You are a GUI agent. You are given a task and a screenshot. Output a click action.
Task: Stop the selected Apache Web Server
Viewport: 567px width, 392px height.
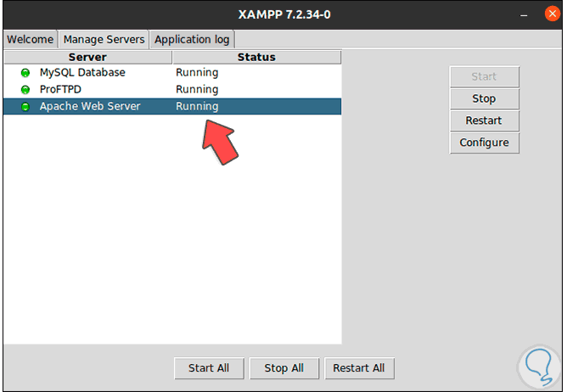coord(484,98)
